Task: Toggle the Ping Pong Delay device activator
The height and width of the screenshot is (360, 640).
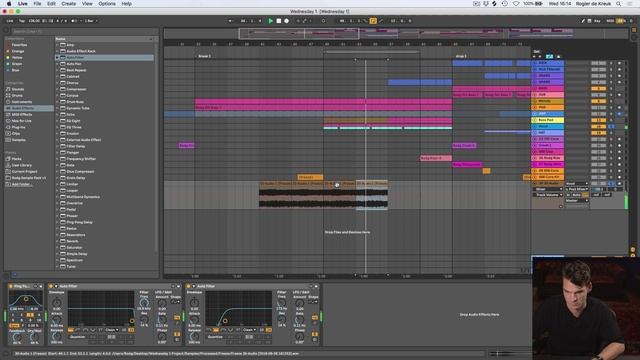Action: (x=11, y=287)
